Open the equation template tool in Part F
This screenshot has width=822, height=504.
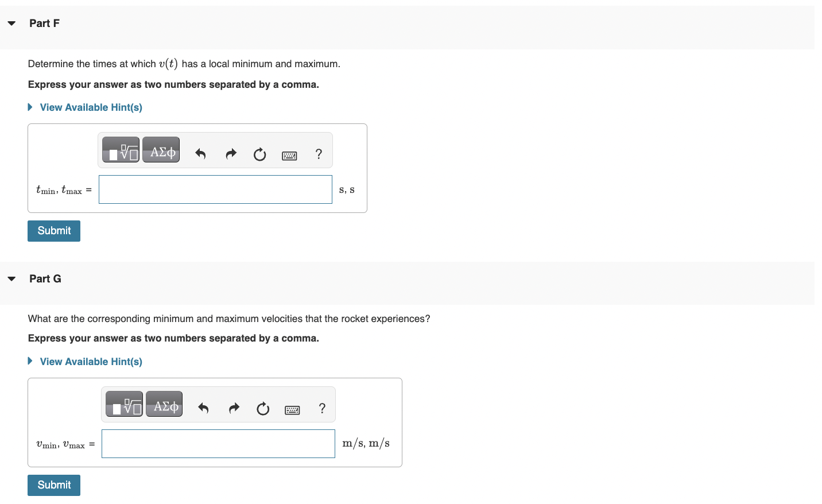tap(121, 149)
